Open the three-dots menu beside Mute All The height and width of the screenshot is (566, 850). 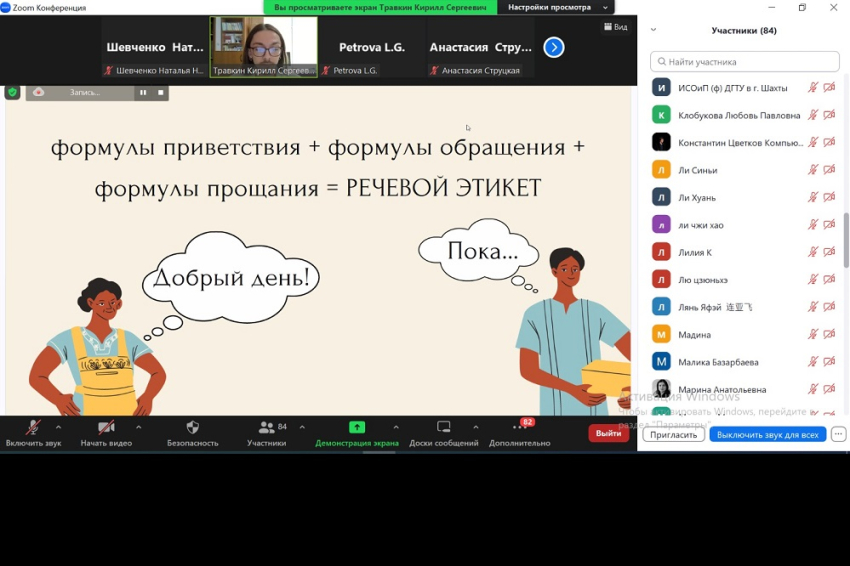[x=838, y=434]
